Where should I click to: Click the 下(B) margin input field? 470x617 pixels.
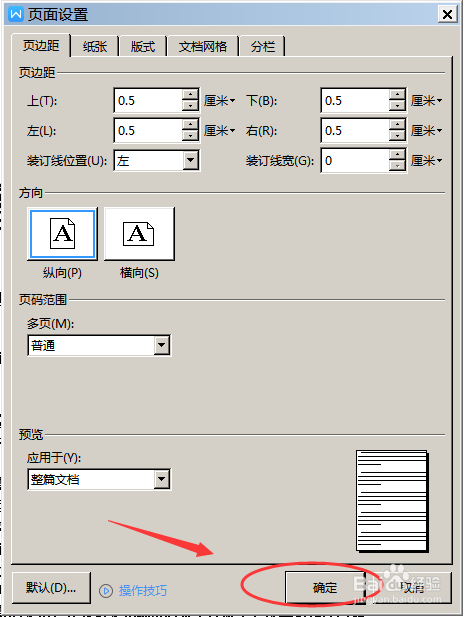click(355, 101)
